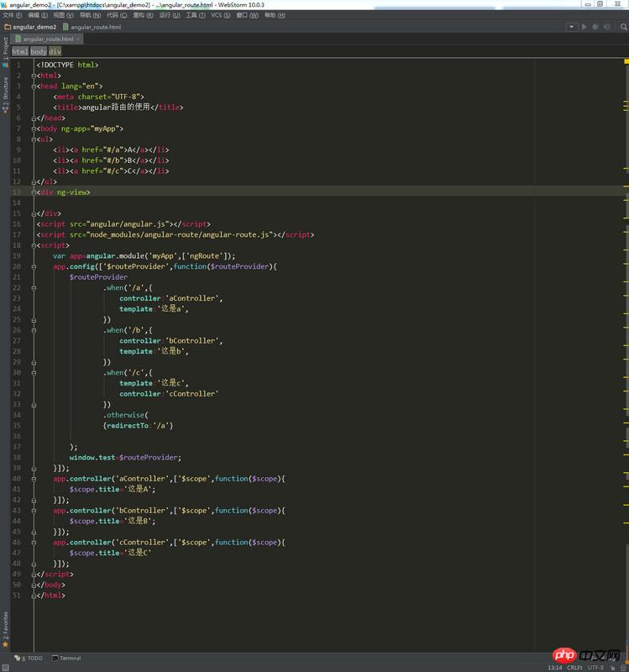The width and height of the screenshot is (629, 672).
Task: Open the 帮助 (H) menu
Action: 275,15
